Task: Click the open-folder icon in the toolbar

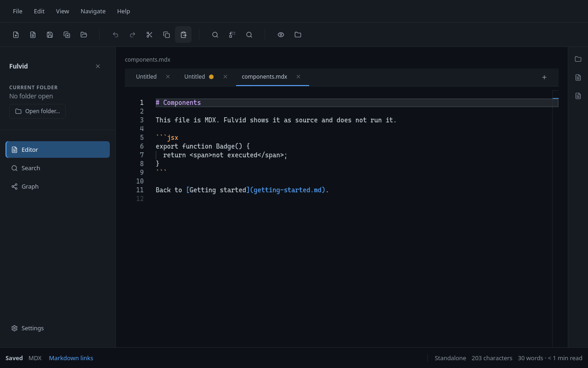Action: point(84,34)
